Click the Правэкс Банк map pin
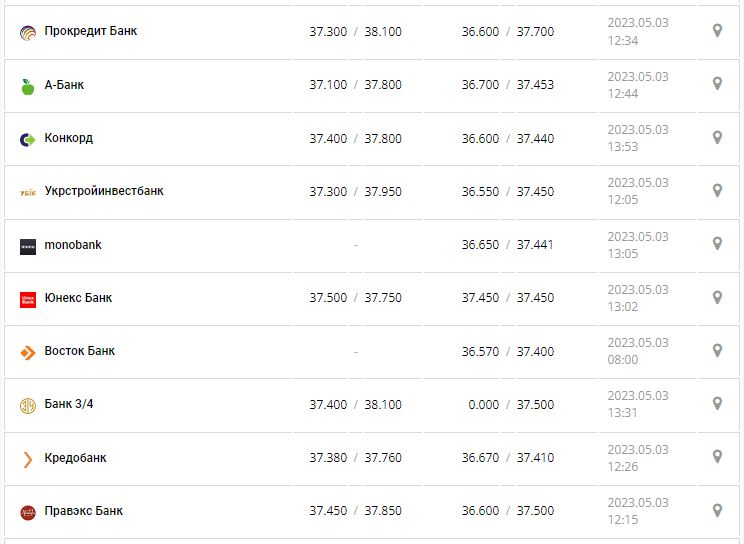Image resolution: width=744 pixels, height=544 pixels. 717,510
